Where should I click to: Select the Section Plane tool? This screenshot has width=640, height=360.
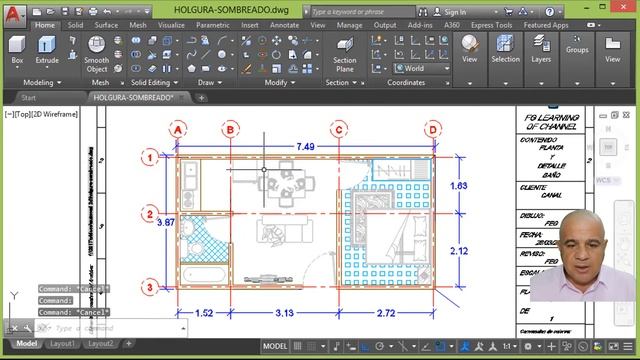pyautogui.click(x=344, y=55)
